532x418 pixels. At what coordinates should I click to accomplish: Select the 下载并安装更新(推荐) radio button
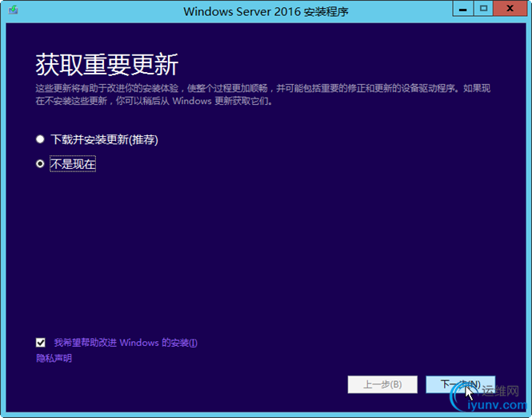coord(40,139)
